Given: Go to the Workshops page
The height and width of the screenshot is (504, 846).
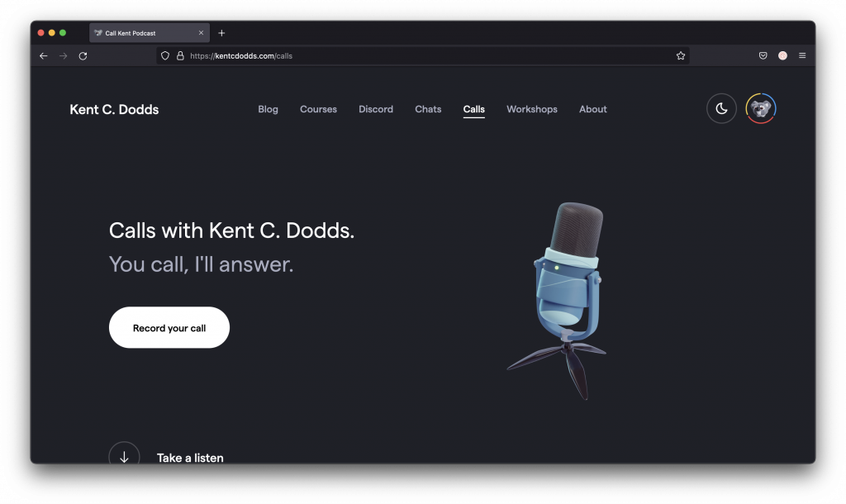Looking at the screenshot, I should pos(531,109).
